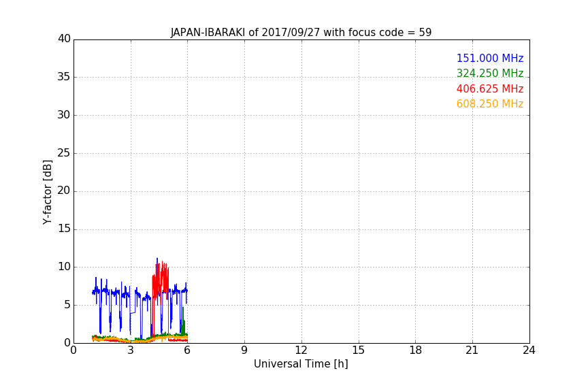The width and height of the screenshot is (588, 392).
Task: Click the y-axis tick label 25
Action: click(64, 152)
